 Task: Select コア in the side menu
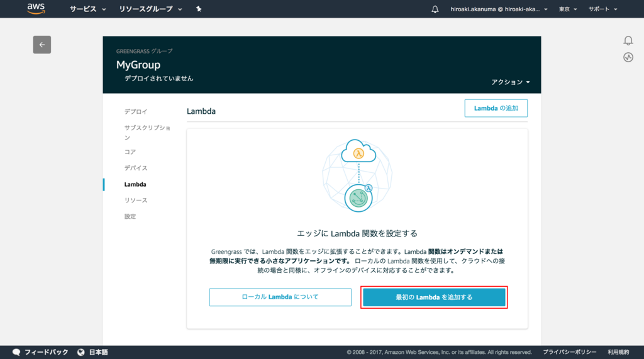coord(130,152)
